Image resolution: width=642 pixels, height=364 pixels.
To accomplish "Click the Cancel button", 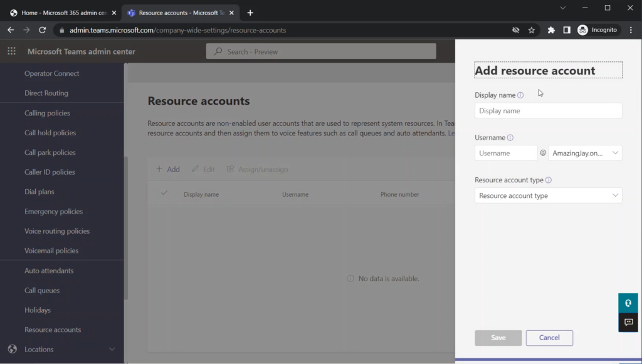I will pyautogui.click(x=549, y=338).
